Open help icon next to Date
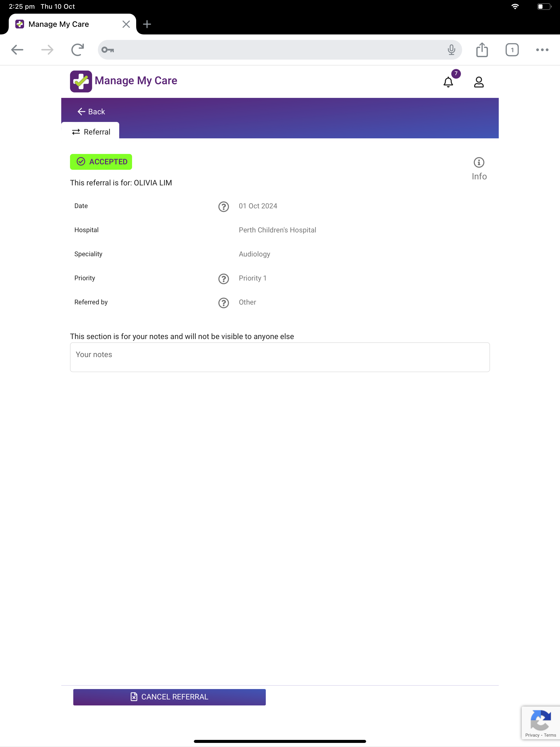Viewport: 560px width, 747px height. click(224, 206)
